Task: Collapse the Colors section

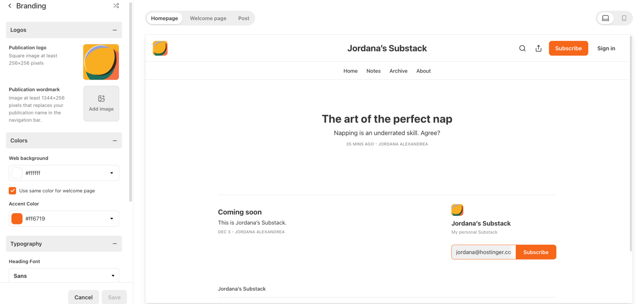Action: (x=115, y=140)
